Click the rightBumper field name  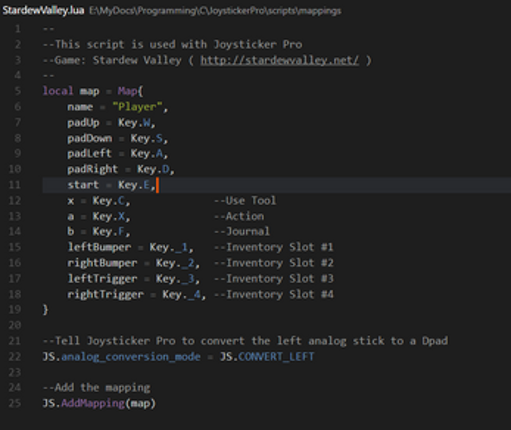click(102, 263)
